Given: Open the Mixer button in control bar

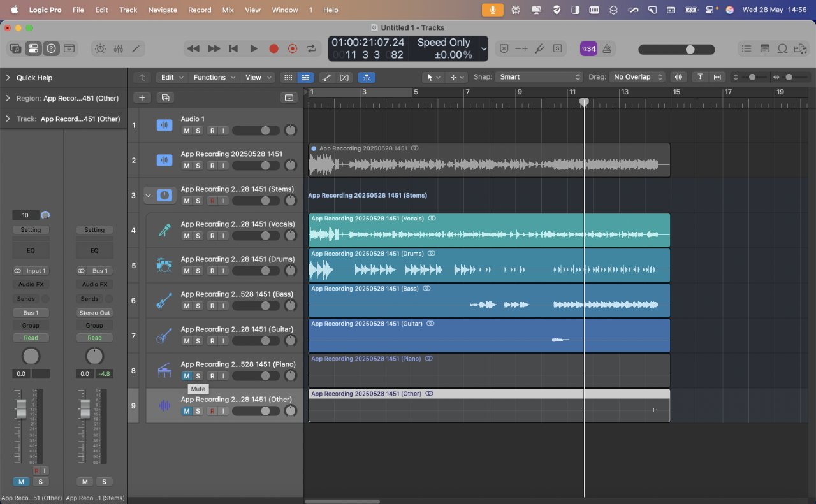Looking at the screenshot, I should [x=118, y=48].
